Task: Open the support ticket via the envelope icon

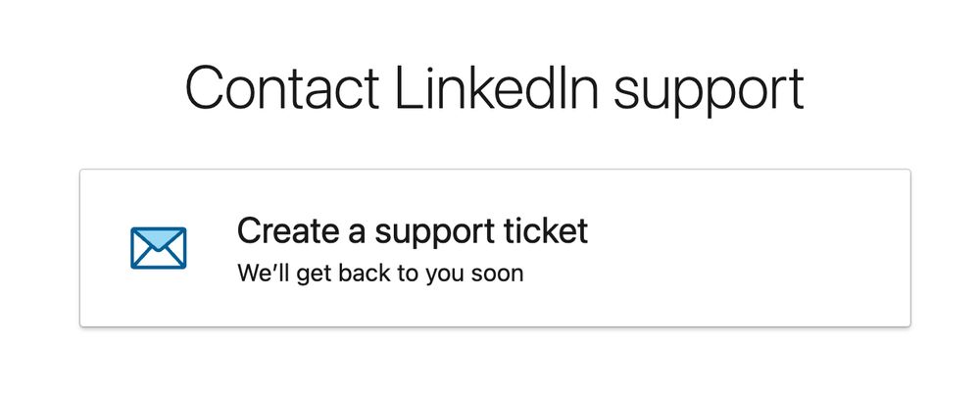Action: click(x=158, y=247)
